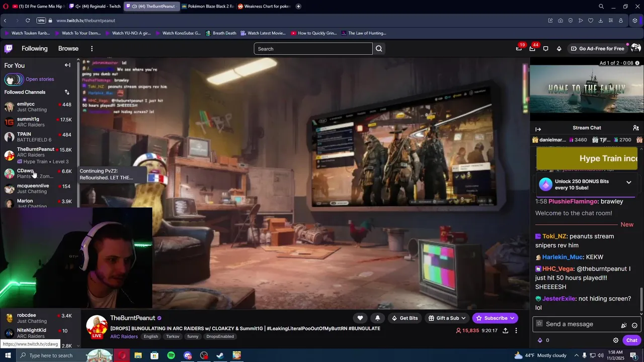Open Spotify from the taskbar
The image size is (644, 362).
click(x=171, y=355)
